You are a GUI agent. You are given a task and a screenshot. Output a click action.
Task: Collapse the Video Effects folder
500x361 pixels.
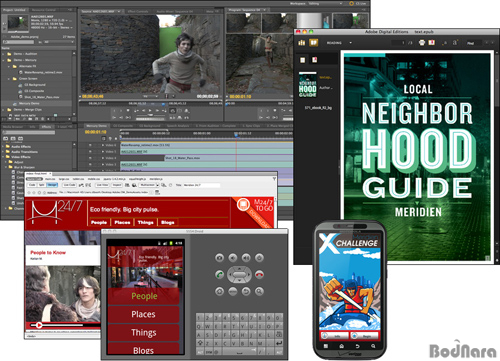[x=3, y=157]
